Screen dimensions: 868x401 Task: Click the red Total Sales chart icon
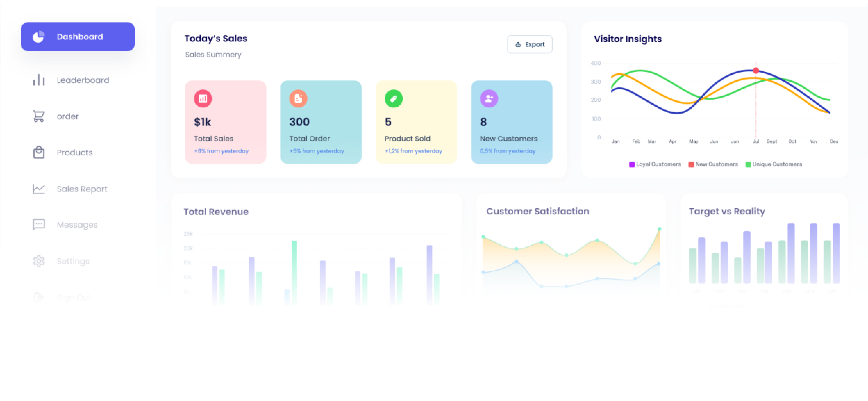point(203,99)
